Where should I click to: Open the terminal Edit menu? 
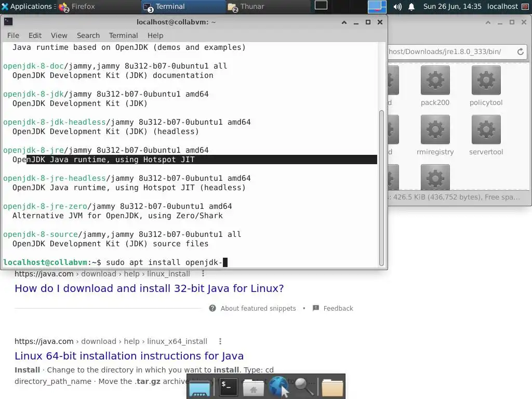(x=35, y=36)
